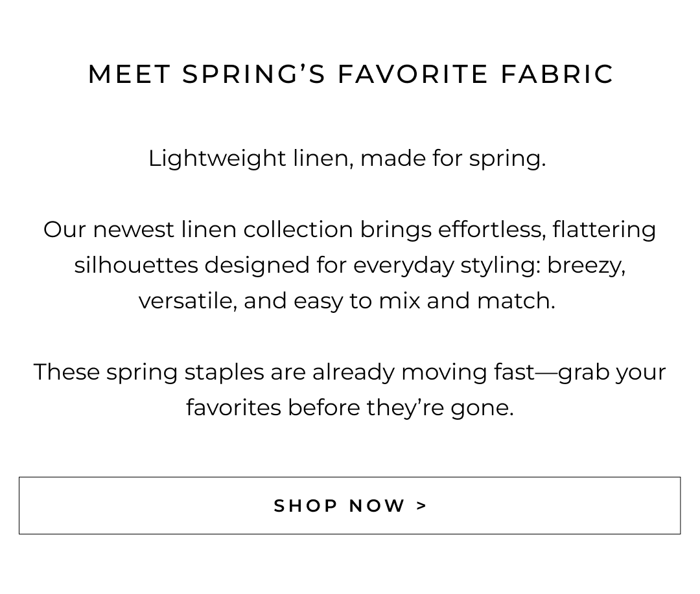The width and height of the screenshot is (700, 594).
Task: Click the line starting "silhouettes designed for everyday"
Action: click(349, 265)
